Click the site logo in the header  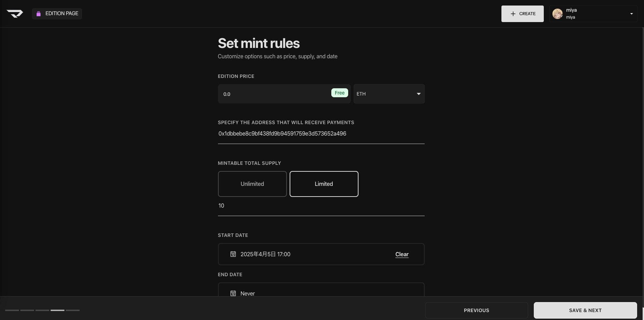pyautogui.click(x=15, y=14)
